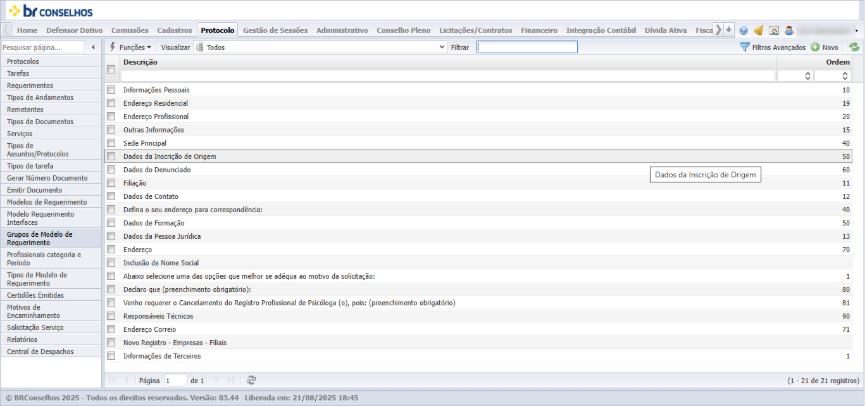Open Certidões Emitidas in the sidebar
Image resolution: width=865 pixels, height=406 pixels.
[51, 295]
